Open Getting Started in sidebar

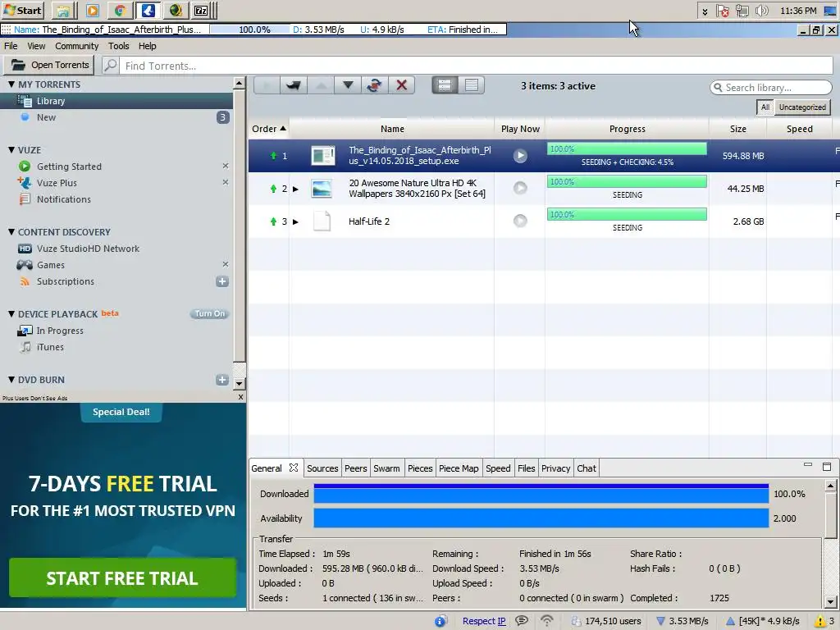tap(69, 167)
